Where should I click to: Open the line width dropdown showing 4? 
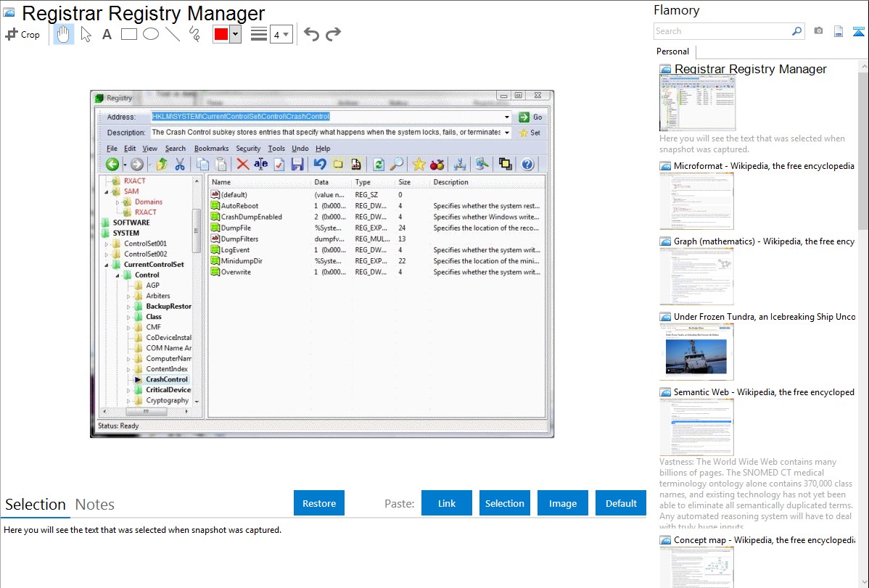click(x=281, y=34)
